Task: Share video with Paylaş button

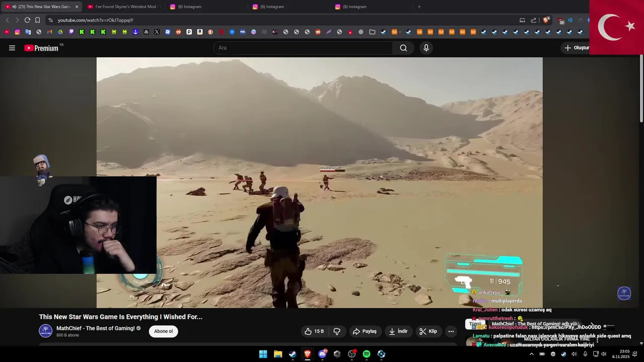Action: [x=365, y=331]
